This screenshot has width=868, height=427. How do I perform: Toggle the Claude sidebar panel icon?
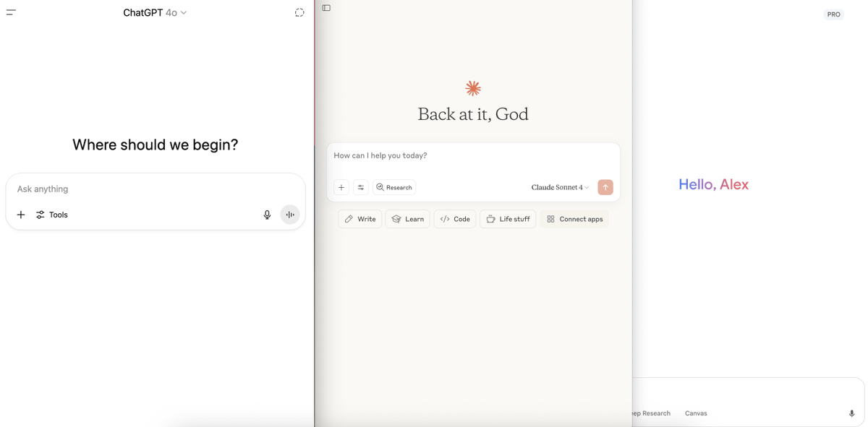(x=326, y=8)
